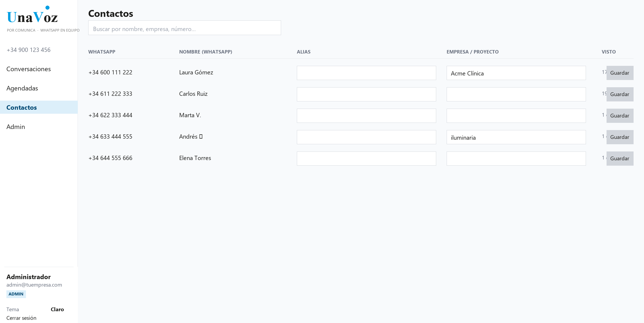Click alias field for Carlos Ruiz
The image size is (644, 323).
click(366, 94)
